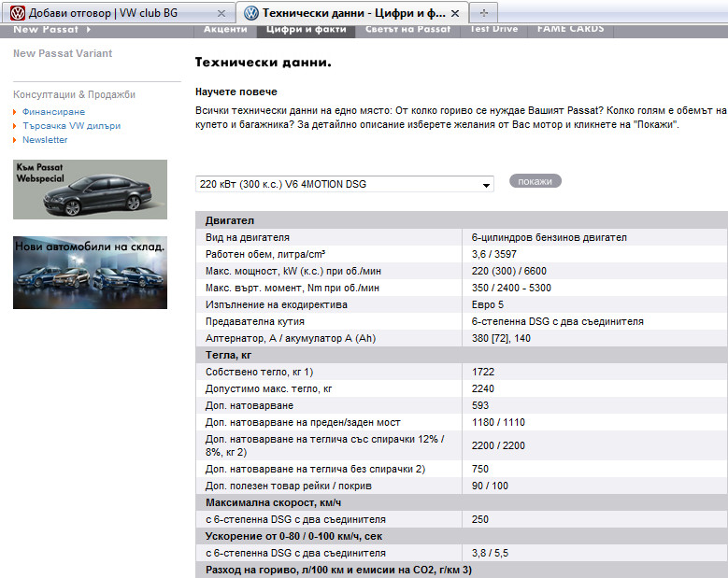This screenshot has width=728, height=578.
Task: Open the engine selection dropdown
Action: coord(485,185)
